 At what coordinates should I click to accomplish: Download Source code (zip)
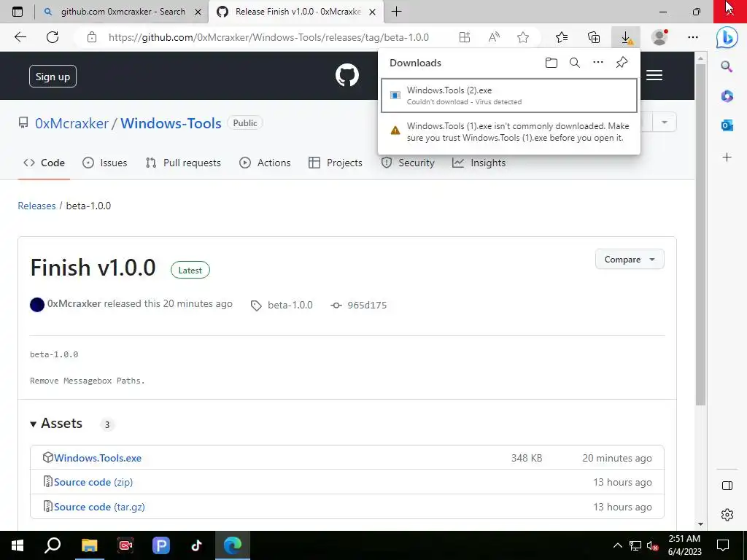click(x=93, y=483)
